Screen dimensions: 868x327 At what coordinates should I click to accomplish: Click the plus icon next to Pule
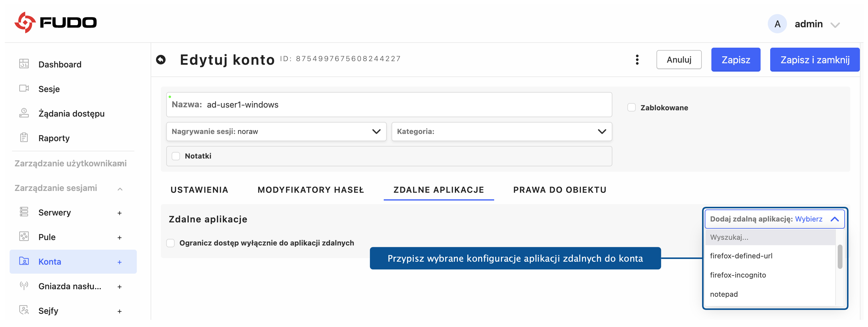click(120, 237)
